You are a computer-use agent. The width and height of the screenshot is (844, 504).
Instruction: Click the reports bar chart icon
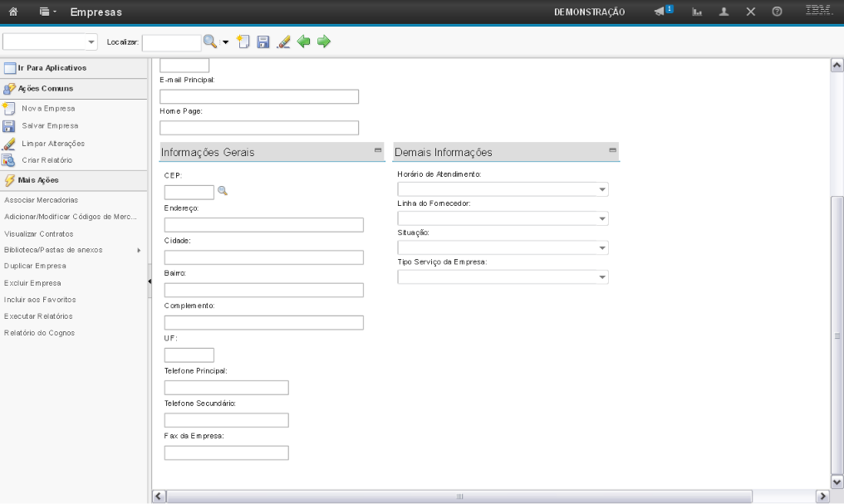[698, 12]
